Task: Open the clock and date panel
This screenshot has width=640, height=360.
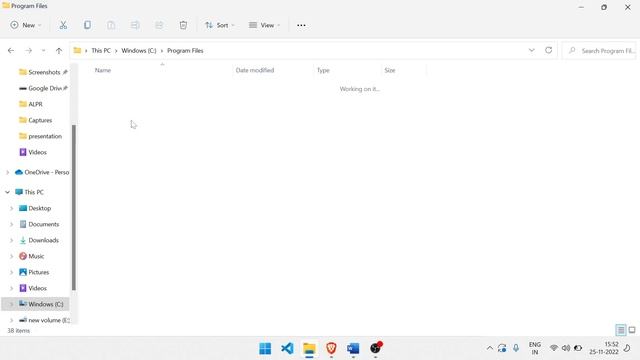Action: pyautogui.click(x=604, y=348)
